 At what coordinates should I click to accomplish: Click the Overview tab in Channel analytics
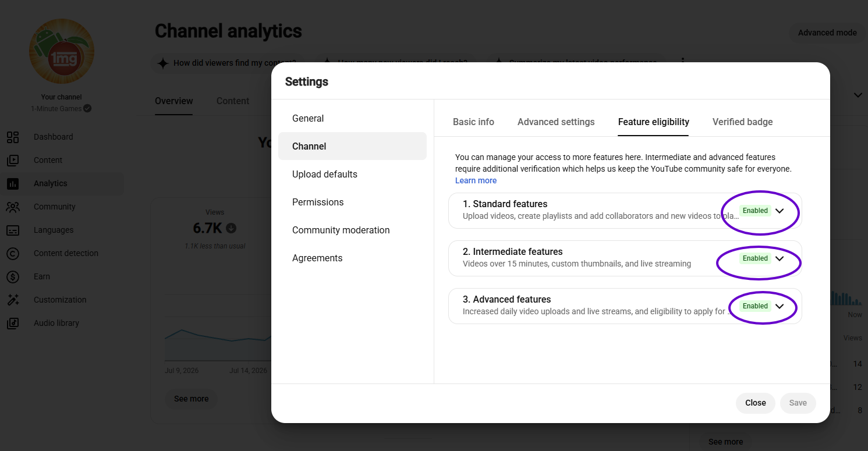click(x=173, y=101)
